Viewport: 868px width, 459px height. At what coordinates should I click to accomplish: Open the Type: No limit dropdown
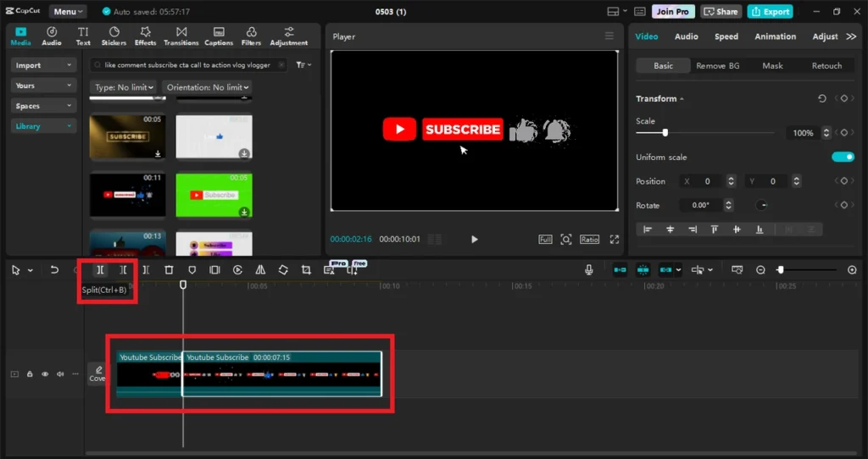click(124, 87)
